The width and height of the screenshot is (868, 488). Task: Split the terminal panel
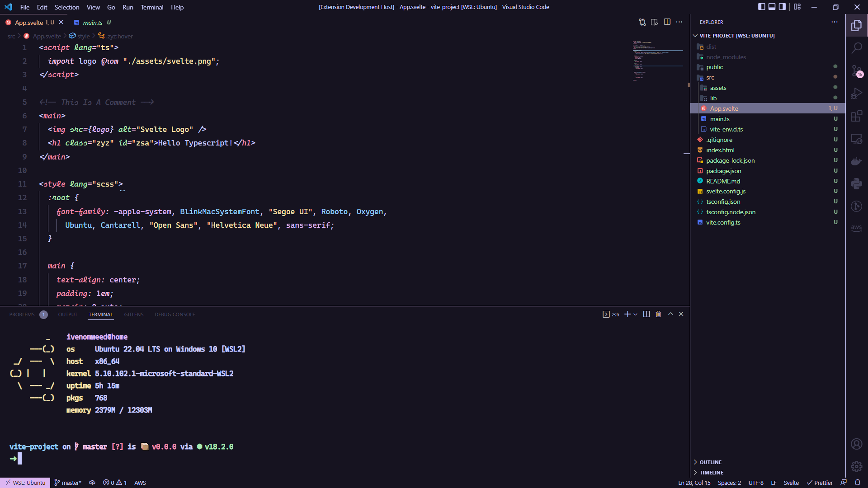(646, 314)
